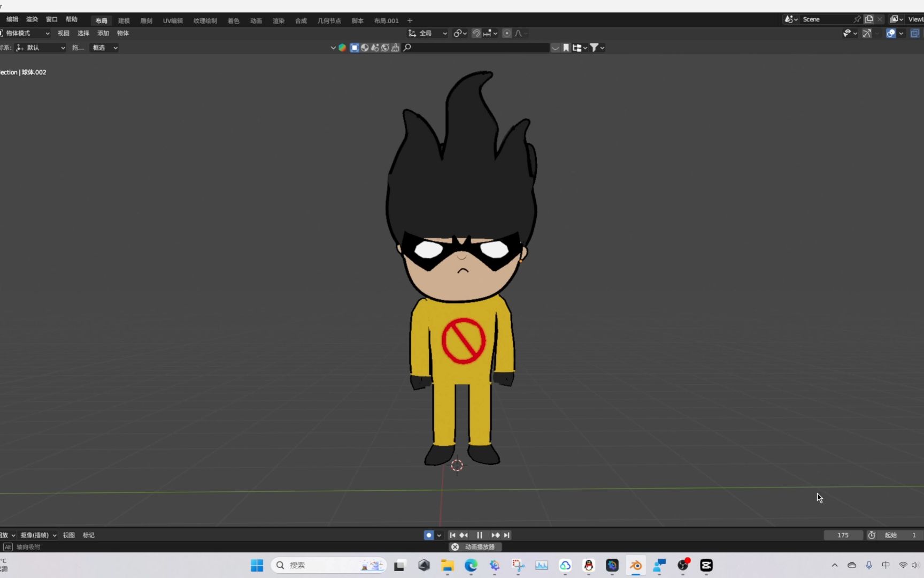The image size is (924, 578).
Task: Switch to the 建模 workspace tab
Action: 124,21
